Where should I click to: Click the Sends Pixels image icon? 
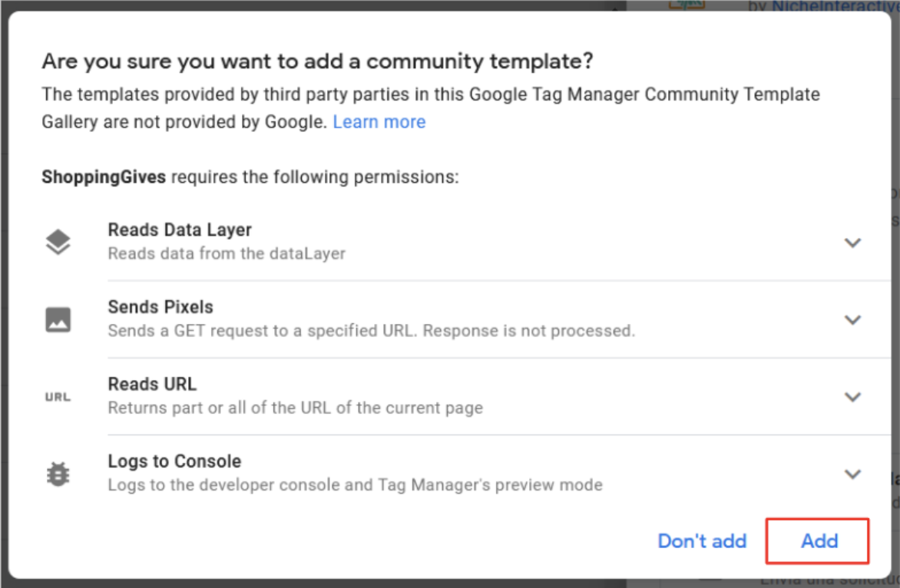58,319
